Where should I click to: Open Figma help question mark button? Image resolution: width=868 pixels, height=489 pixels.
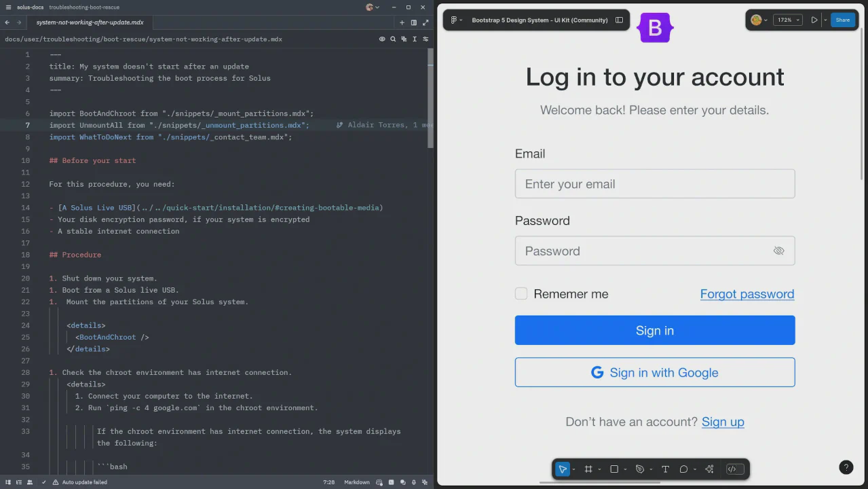pyautogui.click(x=846, y=467)
